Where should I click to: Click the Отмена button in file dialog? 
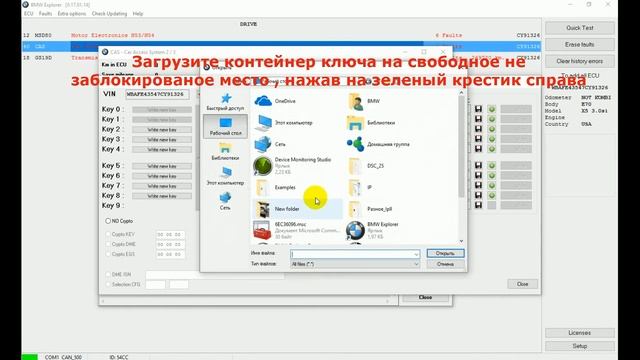(x=445, y=264)
